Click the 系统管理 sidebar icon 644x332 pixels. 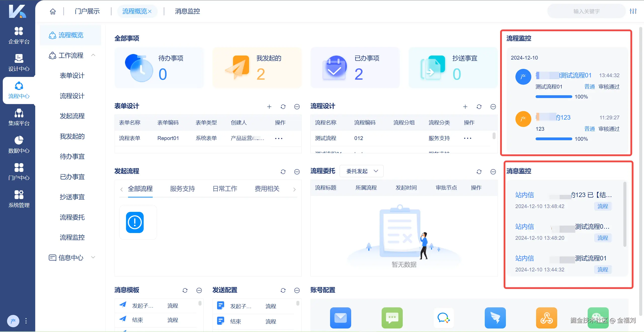coord(19,199)
